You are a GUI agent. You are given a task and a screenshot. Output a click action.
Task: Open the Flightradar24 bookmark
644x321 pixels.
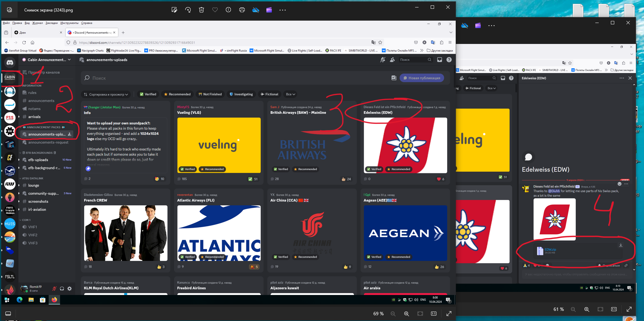click(x=124, y=51)
